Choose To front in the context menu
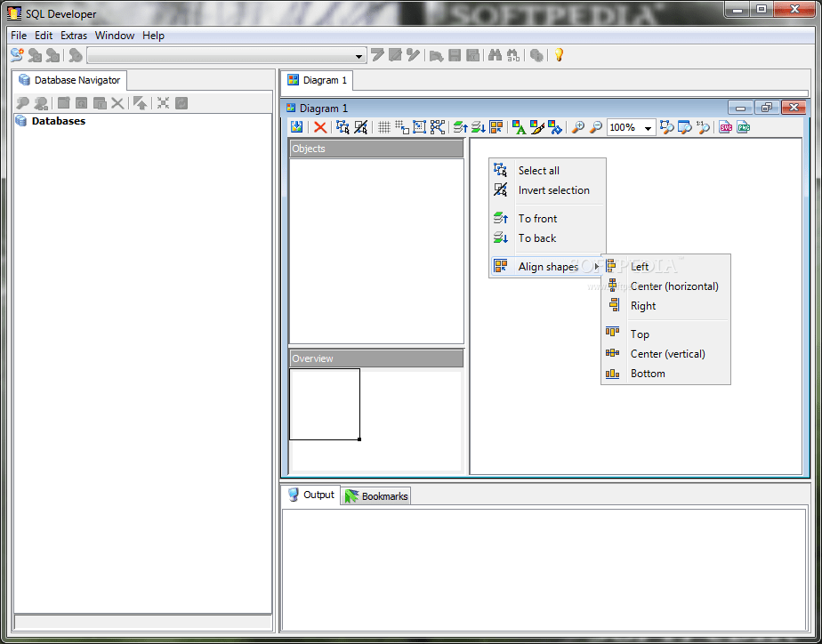This screenshot has width=822, height=644. [x=547, y=219]
